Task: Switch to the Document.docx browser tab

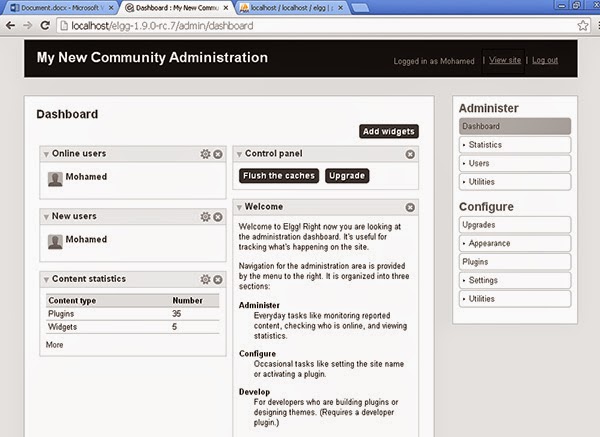Action: click(60, 8)
